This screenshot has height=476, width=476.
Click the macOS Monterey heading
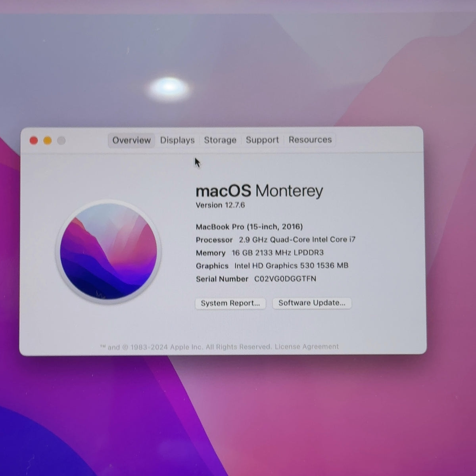point(259,191)
